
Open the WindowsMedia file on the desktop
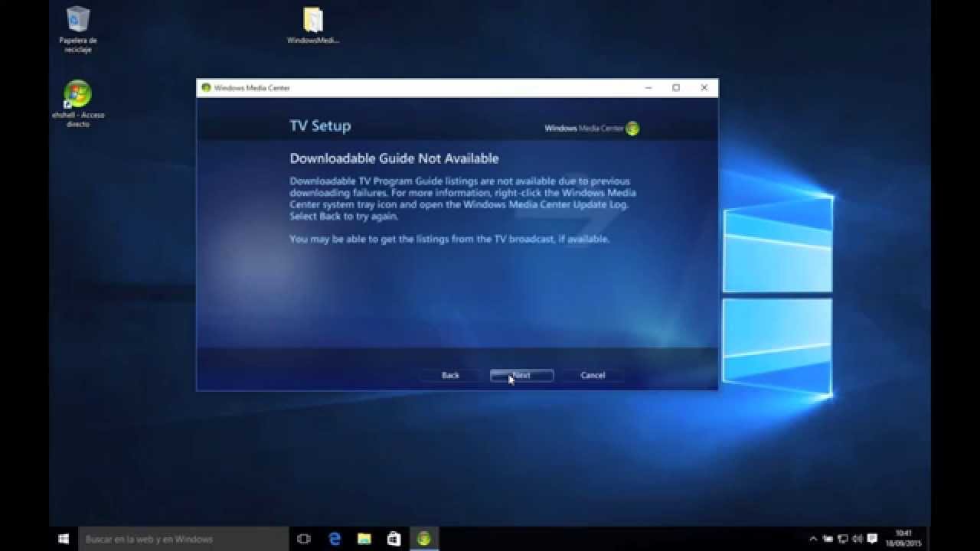[x=311, y=19]
